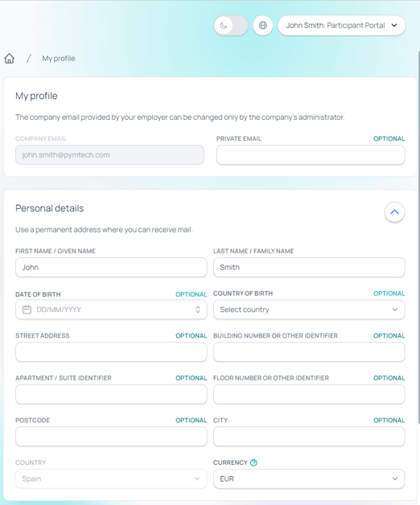This screenshot has height=505, width=420.
Task: Open the disabled Spain country dropdown
Action: (x=111, y=478)
